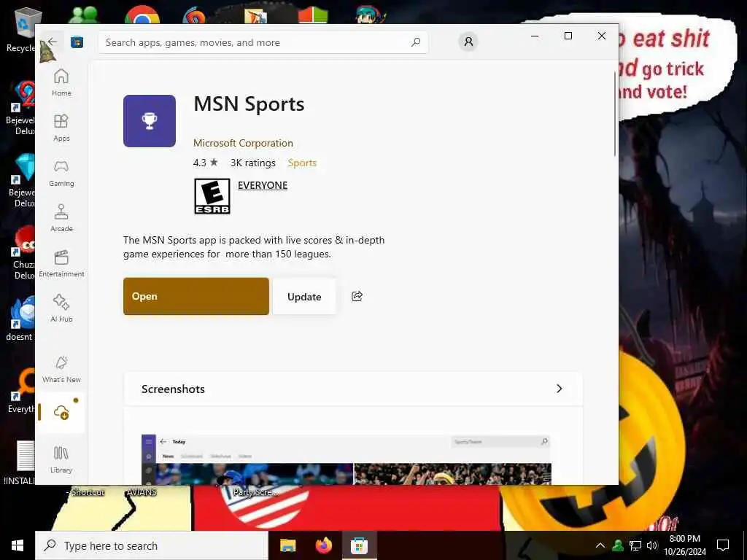Go back with the Store back arrow

pyautogui.click(x=53, y=42)
